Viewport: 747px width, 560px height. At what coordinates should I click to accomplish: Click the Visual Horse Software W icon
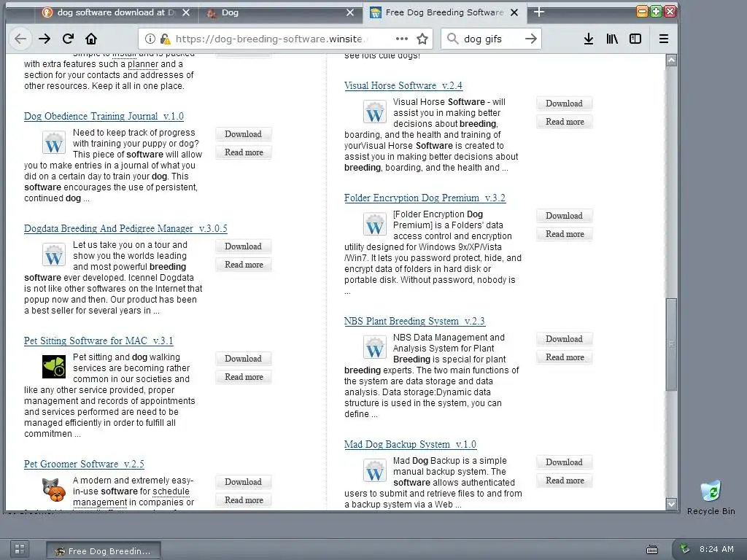click(x=374, y=112)
